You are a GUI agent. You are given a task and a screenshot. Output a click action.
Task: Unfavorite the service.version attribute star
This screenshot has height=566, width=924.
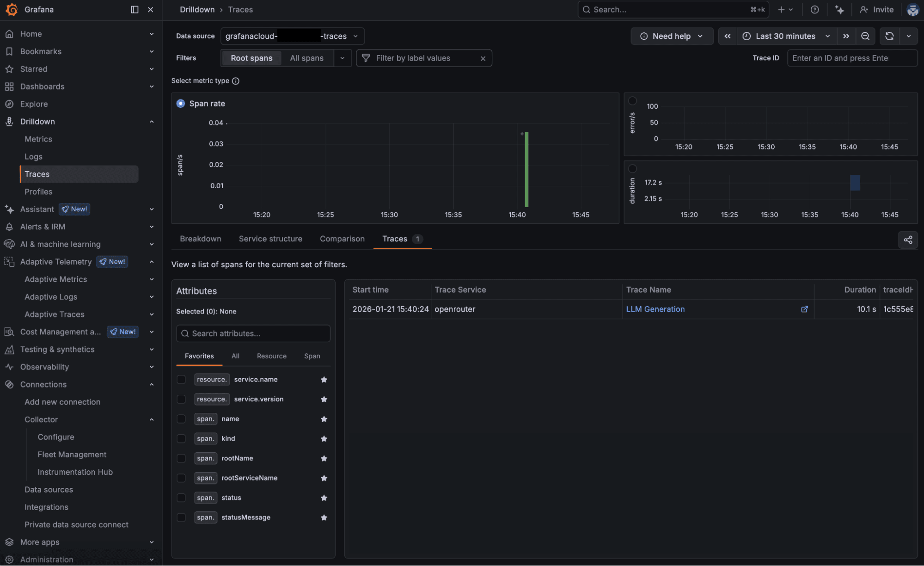coord(324,399)
